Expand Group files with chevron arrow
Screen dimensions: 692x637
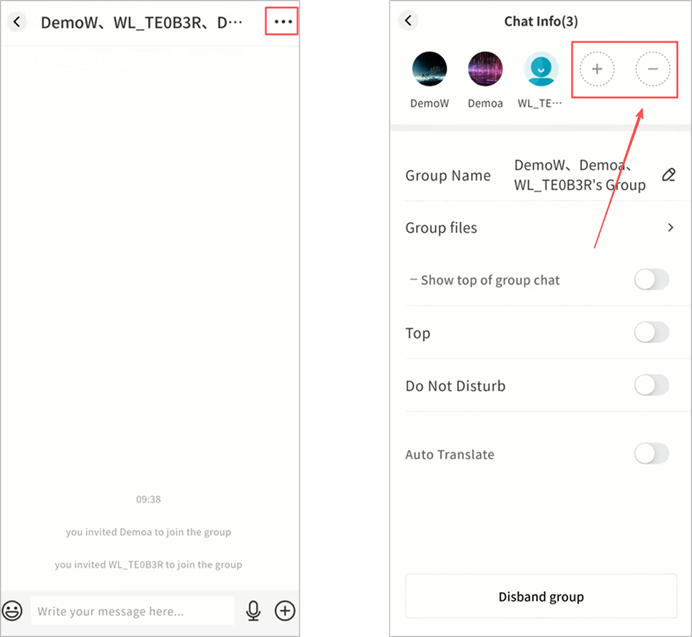(x=670, y=228)
